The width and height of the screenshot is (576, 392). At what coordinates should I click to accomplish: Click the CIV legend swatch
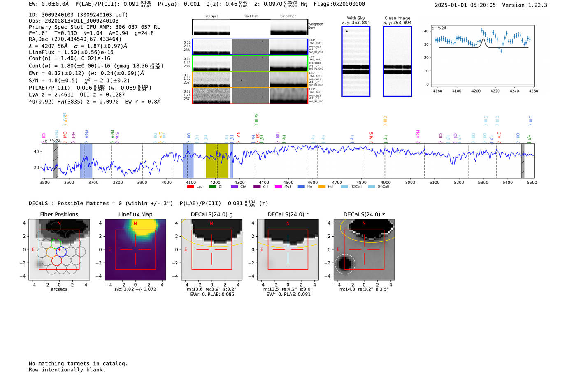coord(235,186)
